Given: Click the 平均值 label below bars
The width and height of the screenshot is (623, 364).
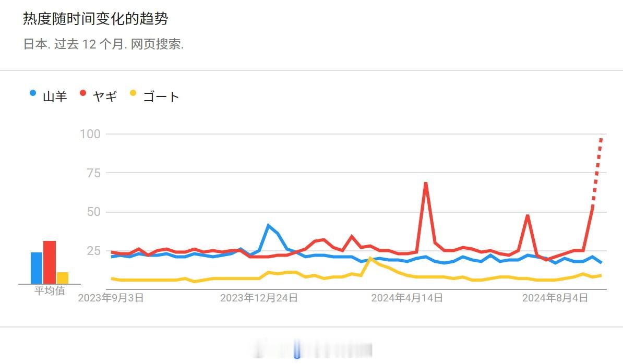Looking at the screenshot, I should click(x=50, y=291).
